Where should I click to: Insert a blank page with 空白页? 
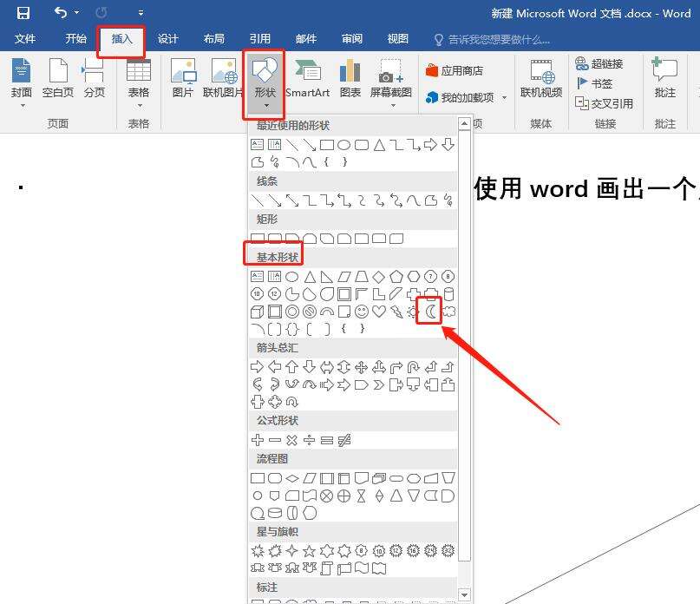coord(58,78)
